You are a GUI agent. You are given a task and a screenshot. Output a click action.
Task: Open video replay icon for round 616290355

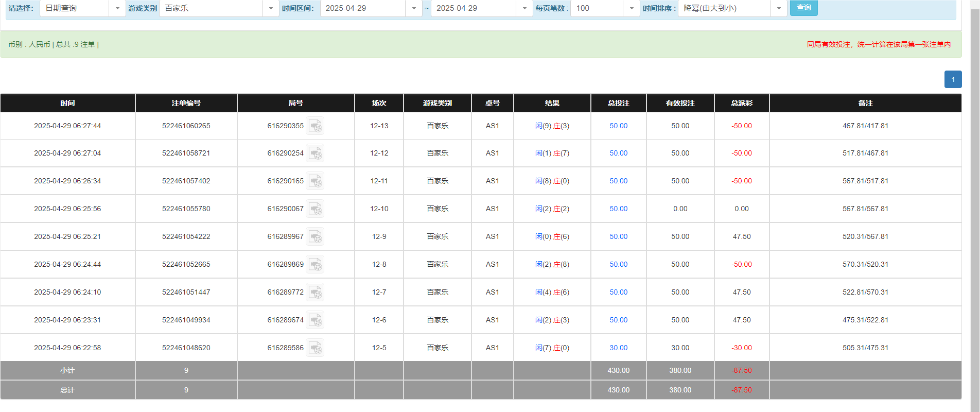coord(315,126)
